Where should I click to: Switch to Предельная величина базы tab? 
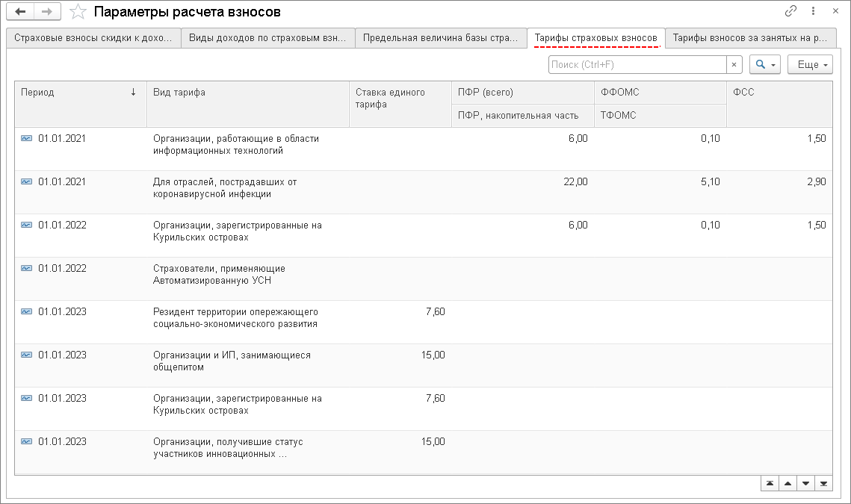[440, 38]
